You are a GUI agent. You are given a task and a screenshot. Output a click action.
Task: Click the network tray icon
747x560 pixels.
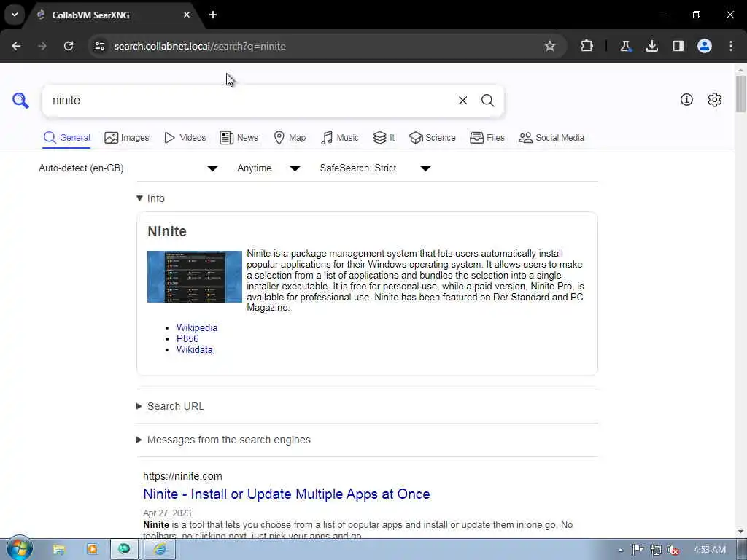coord(656,550)
